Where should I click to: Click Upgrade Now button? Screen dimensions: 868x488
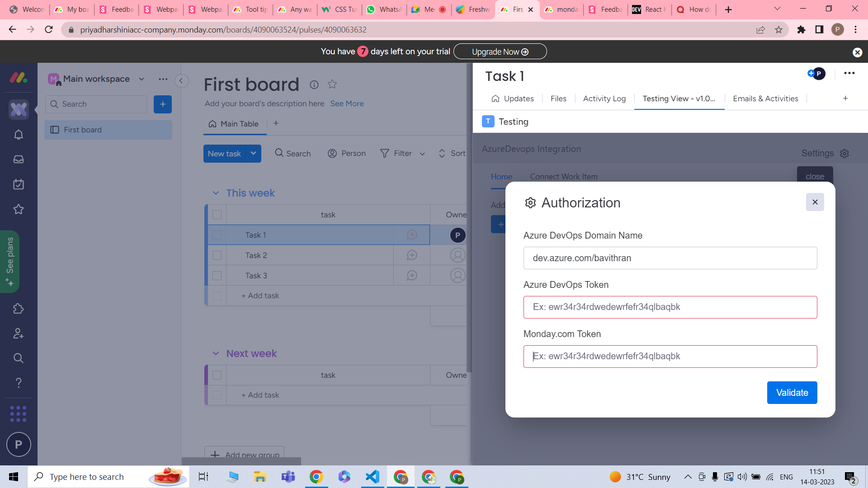pyautogui.click(x=500, y=52)
